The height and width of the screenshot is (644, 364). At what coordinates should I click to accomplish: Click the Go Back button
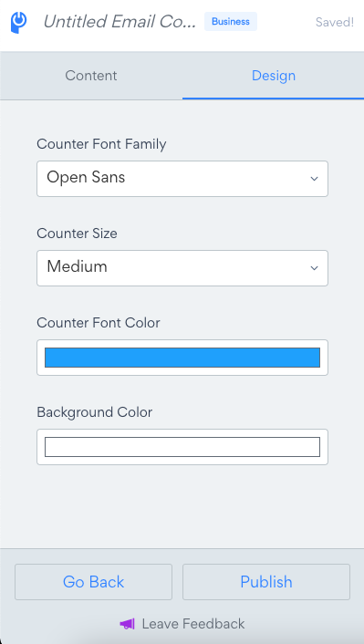click(x=93, y=582)
